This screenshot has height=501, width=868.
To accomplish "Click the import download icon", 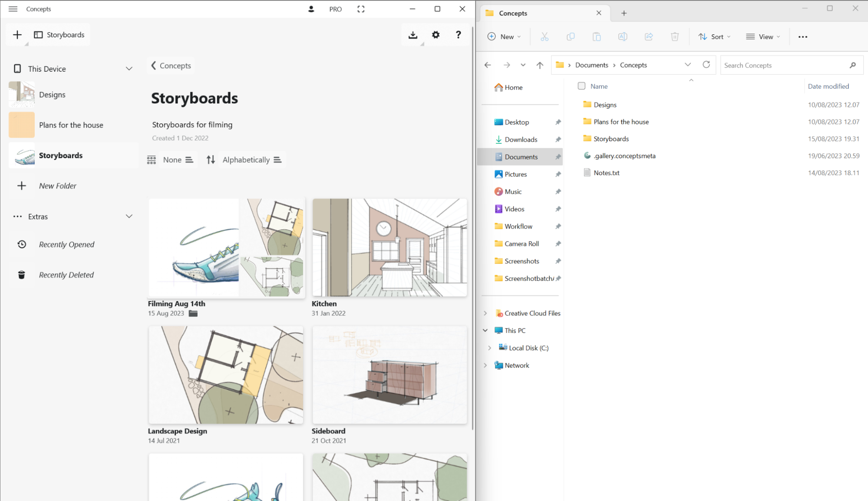I will click(x=413, y=35).
